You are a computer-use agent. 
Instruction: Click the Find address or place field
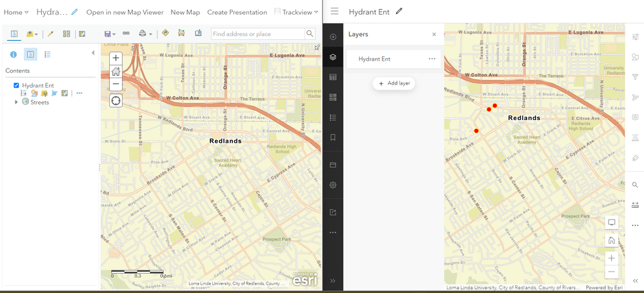pyautogui.click(x=258, y=34)
